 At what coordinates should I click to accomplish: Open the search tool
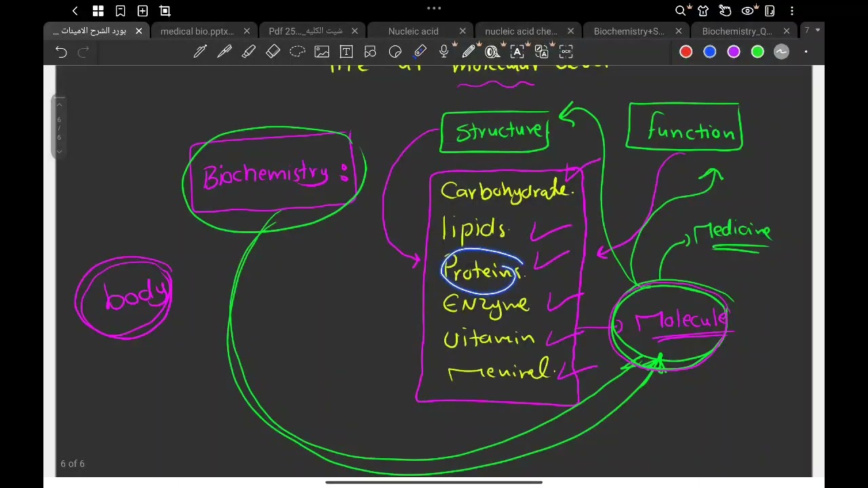(681, 11)
